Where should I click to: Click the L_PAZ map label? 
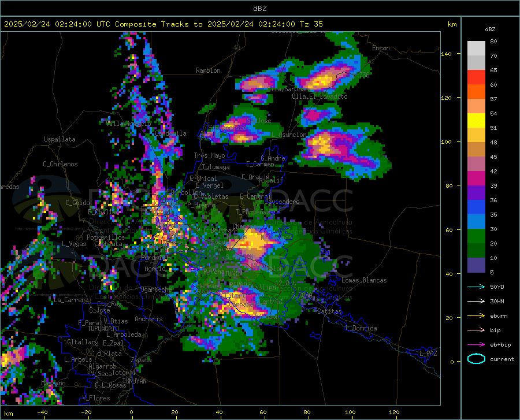428,354
